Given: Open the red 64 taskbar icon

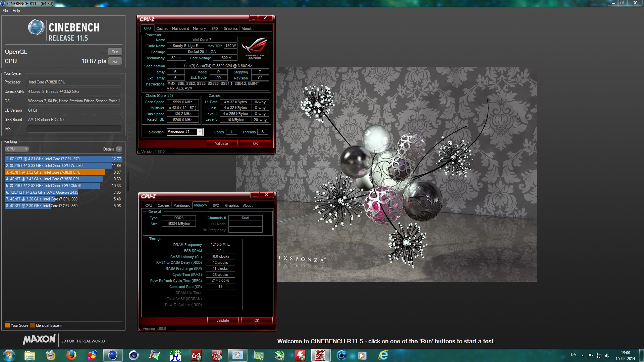Looking at the screenshot, I should [x=196, y=355].
